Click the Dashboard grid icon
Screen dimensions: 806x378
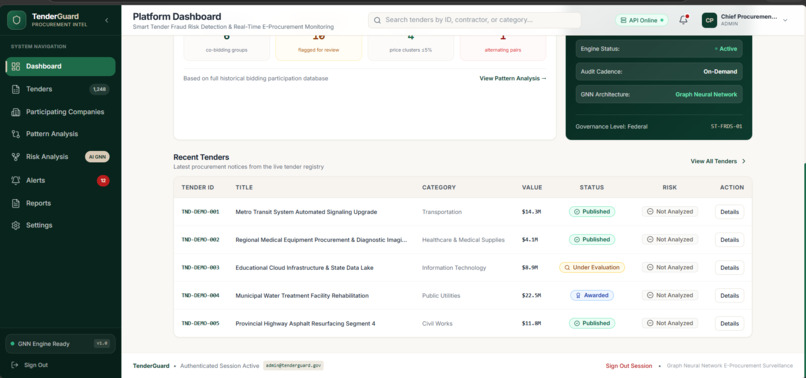(x=16, y=66)
